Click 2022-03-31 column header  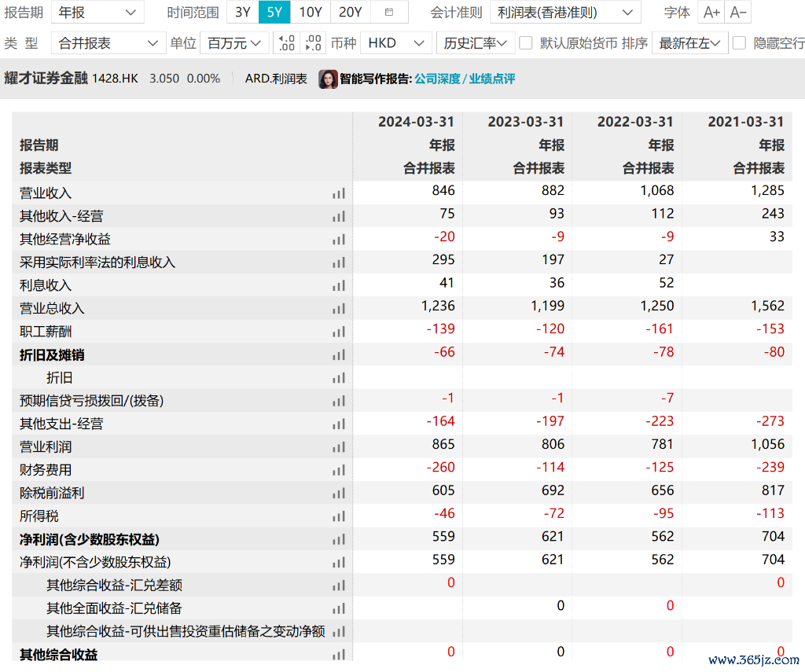[x=635, y=122]
